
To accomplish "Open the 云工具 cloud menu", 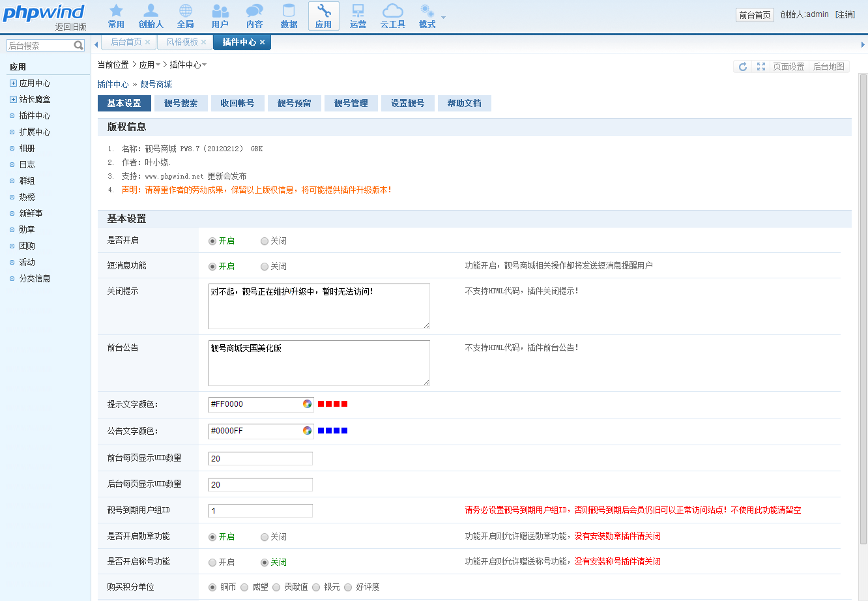I will (x=392, y=16).
